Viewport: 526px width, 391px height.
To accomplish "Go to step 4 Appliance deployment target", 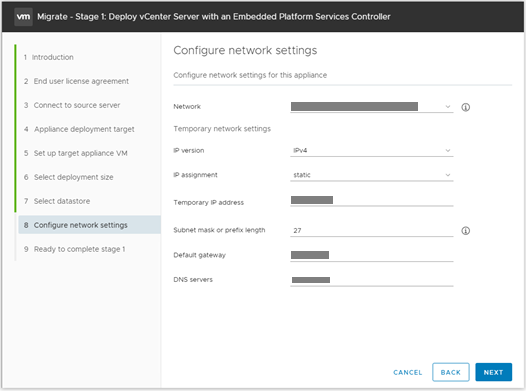I will pos(79,129).
